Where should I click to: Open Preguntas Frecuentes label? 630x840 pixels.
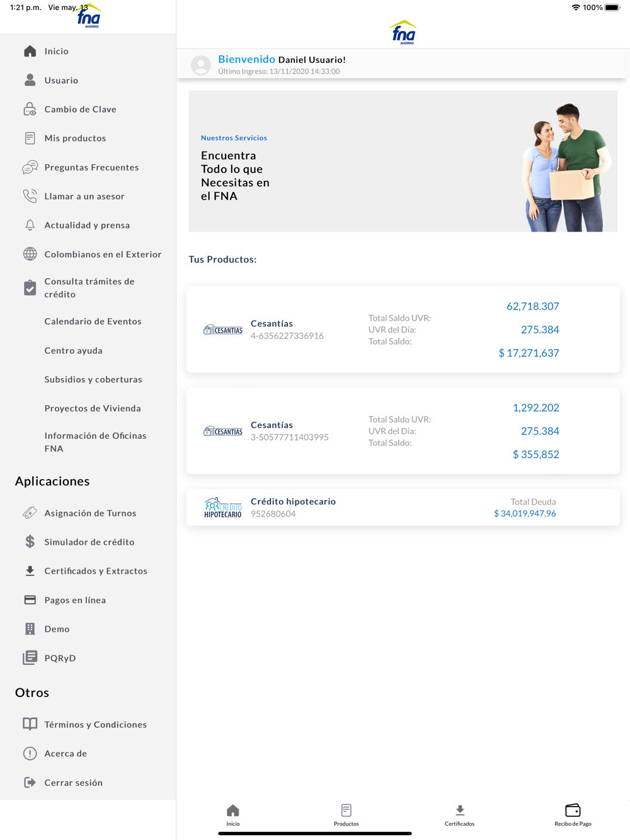[x=91, y=167]
